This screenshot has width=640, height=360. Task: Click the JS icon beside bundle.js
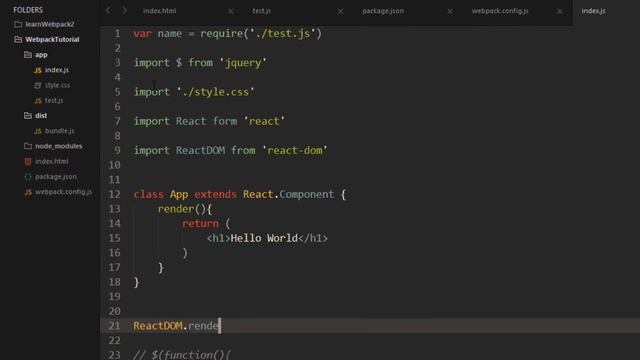tap(38, 131)
